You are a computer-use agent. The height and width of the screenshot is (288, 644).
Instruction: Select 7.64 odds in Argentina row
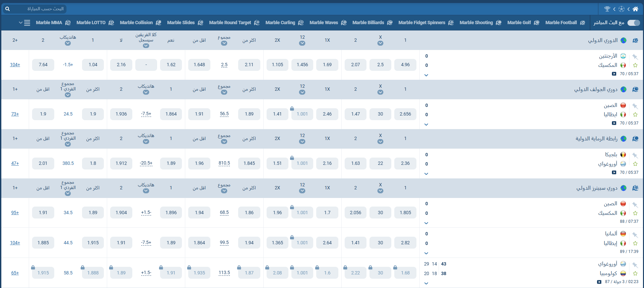43,65
